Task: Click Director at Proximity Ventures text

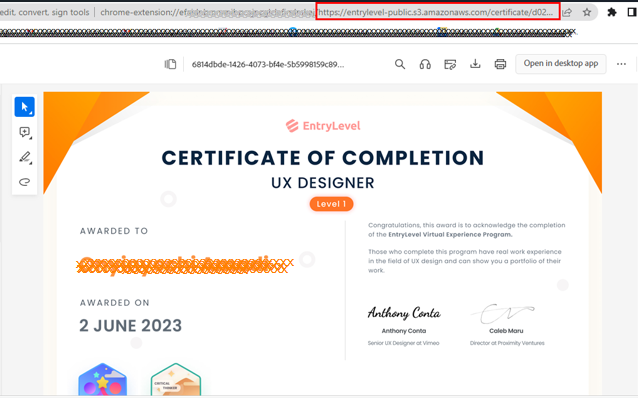Action: click(507, 343)
